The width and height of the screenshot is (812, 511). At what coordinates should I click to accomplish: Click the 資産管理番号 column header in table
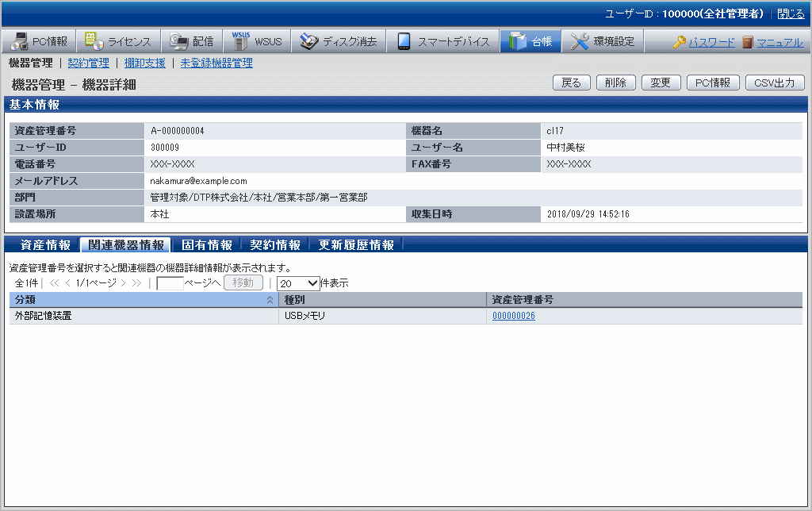coord(644,300)
